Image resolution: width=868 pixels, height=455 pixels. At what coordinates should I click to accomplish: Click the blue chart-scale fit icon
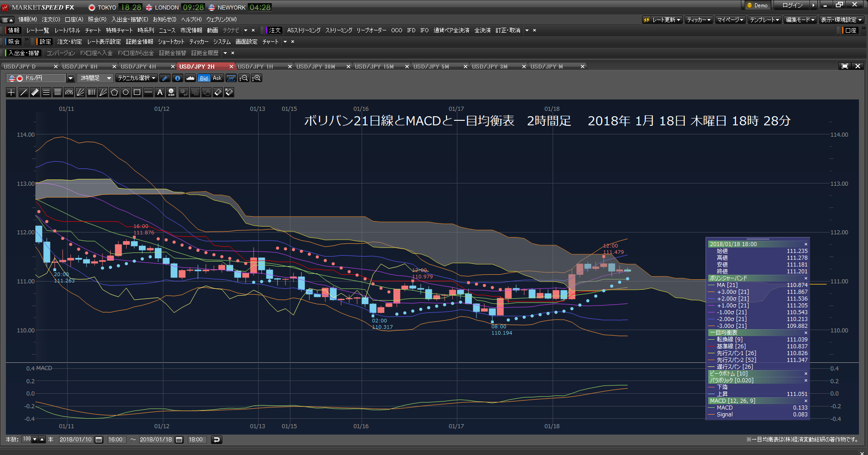tap(231, 78)
